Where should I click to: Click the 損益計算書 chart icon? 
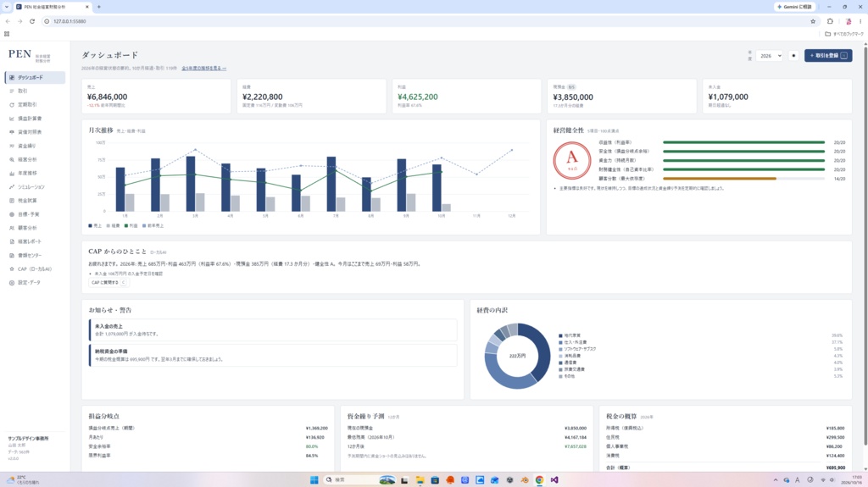point(12,119)
